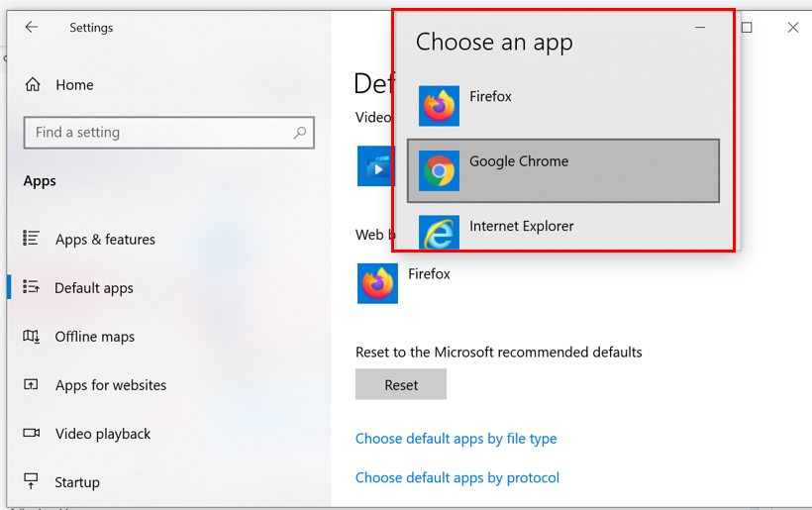812x510 pixels.
Task: Click Firefox icon in Choose an app popup
Action: [x=439, y=106]
